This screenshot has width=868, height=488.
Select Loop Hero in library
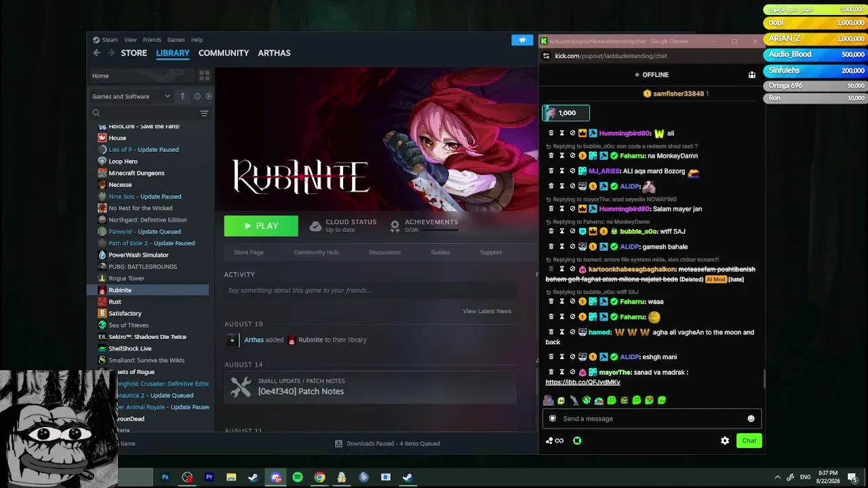(x=123, y=161)
